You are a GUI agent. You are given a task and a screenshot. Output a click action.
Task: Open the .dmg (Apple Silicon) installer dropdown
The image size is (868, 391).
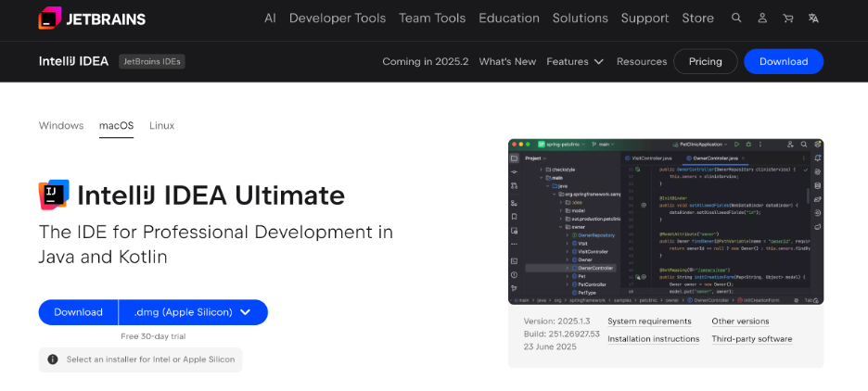tap(193, 312)
